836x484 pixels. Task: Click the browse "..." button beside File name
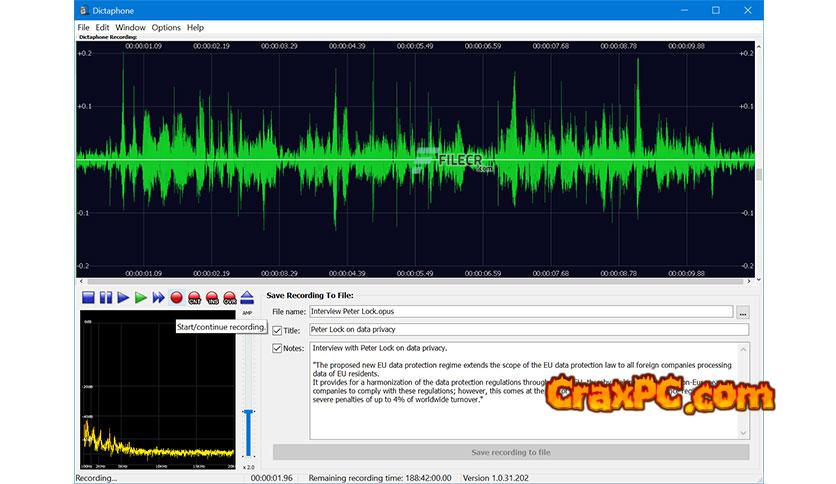(x=742, y=312)
